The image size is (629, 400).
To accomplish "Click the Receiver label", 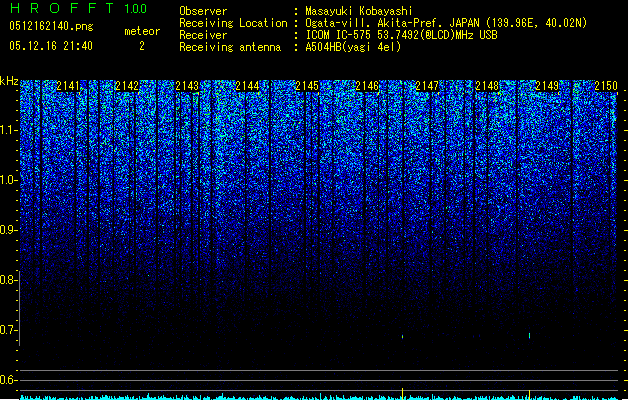I will 203,35.
